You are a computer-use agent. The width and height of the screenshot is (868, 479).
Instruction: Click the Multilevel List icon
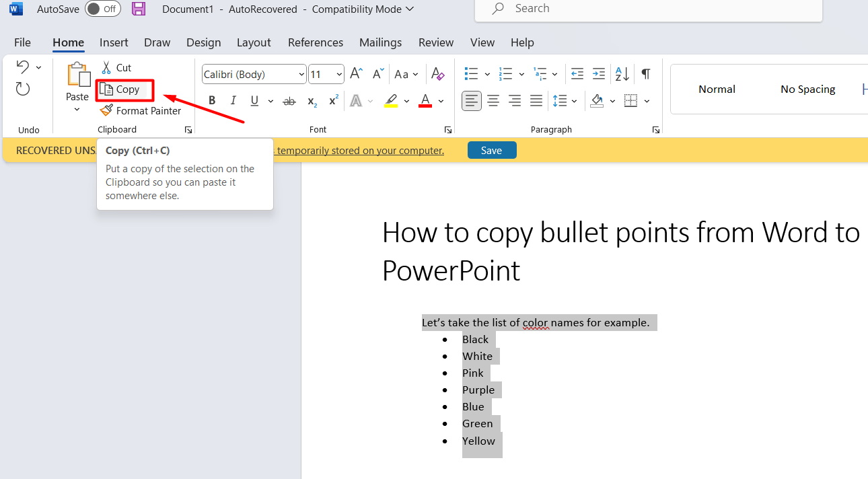tap(540, 74)
